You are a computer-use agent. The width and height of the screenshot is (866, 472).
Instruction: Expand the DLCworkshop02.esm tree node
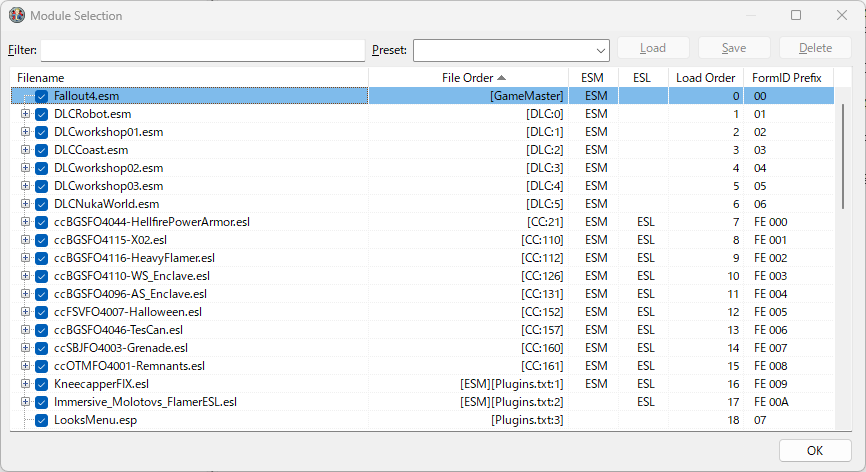tap(25, 168)
